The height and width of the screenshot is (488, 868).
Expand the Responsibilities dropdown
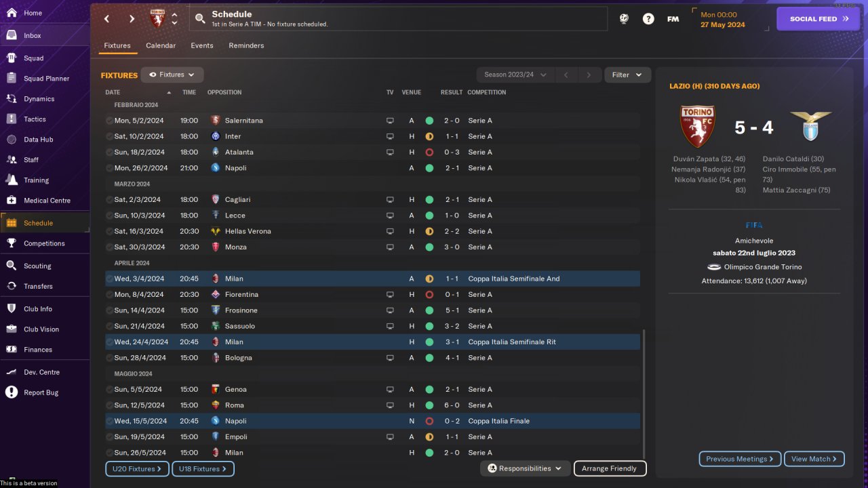pyautogui.click(x=525, y=468)
